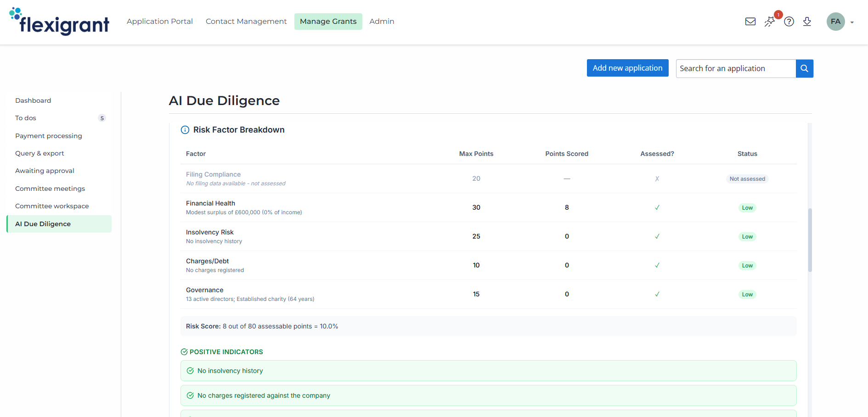Click the Financial Health assessed checkmark
The height and width of the screenshot is (417, 868).
coord(657,207)
